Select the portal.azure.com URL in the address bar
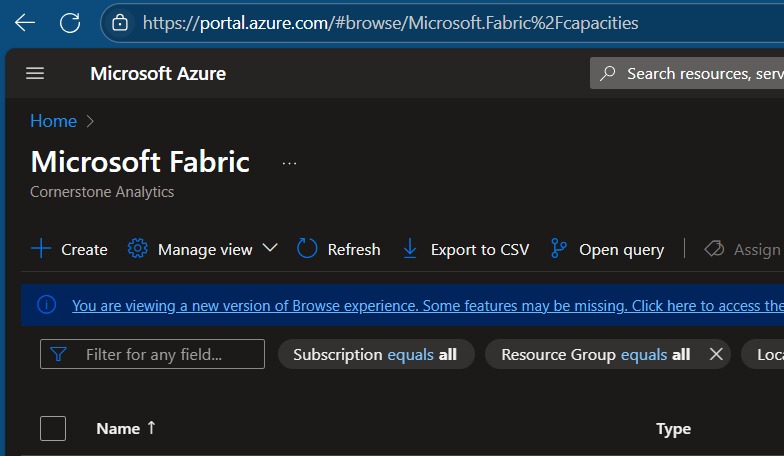 (390, 22)
